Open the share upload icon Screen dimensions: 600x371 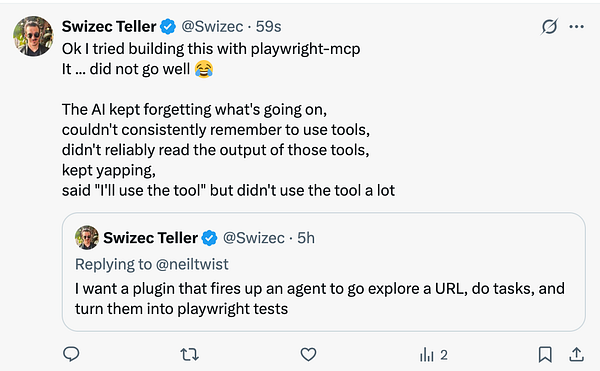coord(576,355)
